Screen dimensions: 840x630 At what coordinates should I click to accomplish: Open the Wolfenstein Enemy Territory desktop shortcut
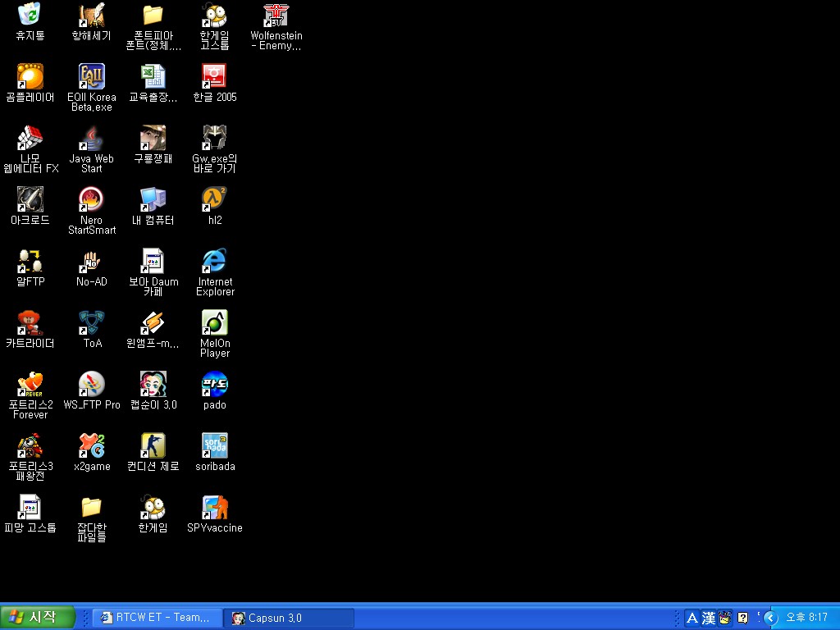click(x=276, y=16)
